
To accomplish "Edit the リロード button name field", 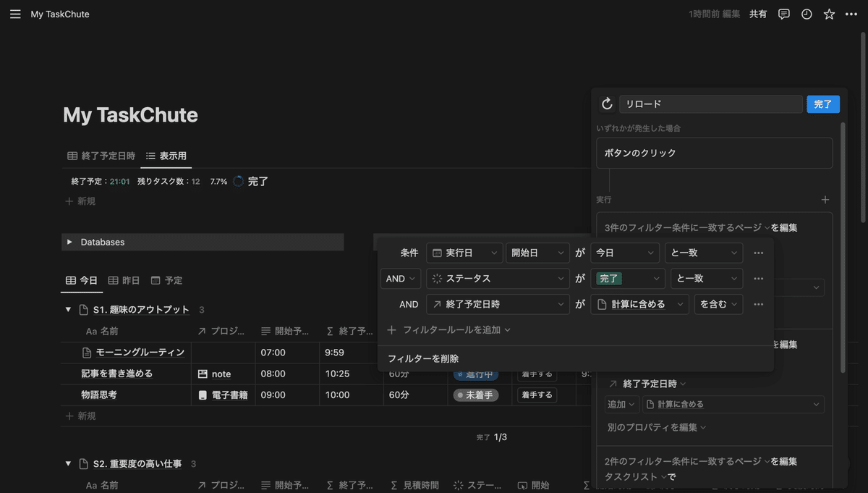I will pyautogui.click(x=711, y=104).
